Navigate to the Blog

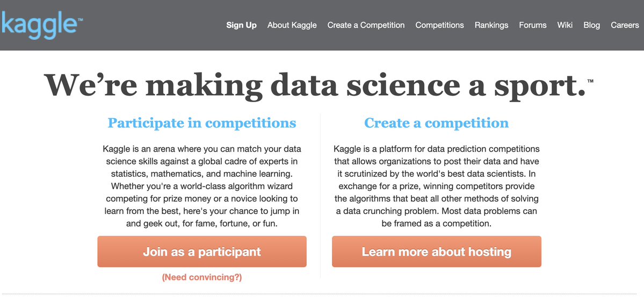point(591,25)
